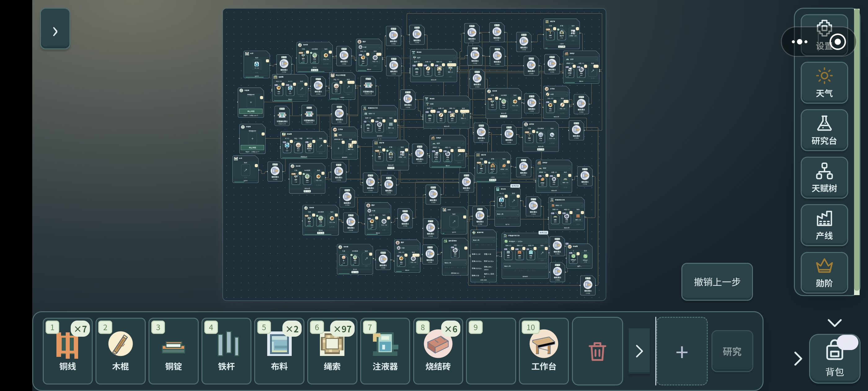Image resolution: width=868 pixels, height=391 pixels.
Task: Click the production blueprint canvas thumbnail
Action: [x=414, y=155]
